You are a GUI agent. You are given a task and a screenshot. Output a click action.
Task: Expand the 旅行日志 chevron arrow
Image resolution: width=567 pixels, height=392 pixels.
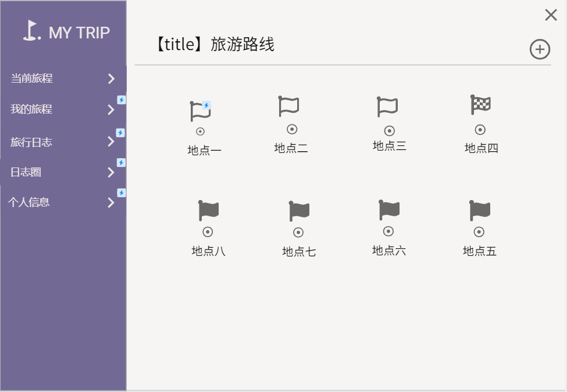click(111, 141)
